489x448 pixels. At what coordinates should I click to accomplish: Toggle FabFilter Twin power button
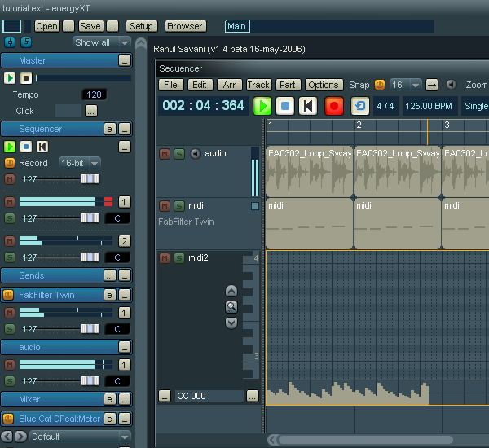coord(8,295)
